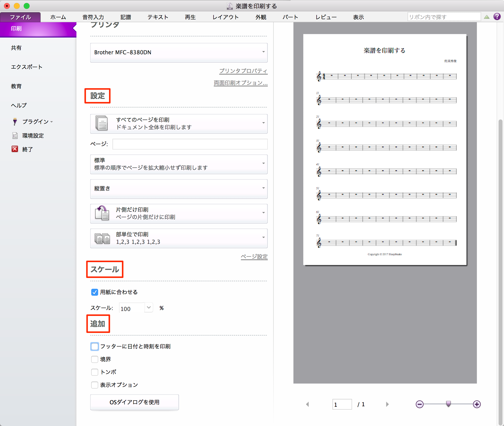Switch to the 記譜 tab
This screenshot has width=504, height=426.
tap(126, 17)
